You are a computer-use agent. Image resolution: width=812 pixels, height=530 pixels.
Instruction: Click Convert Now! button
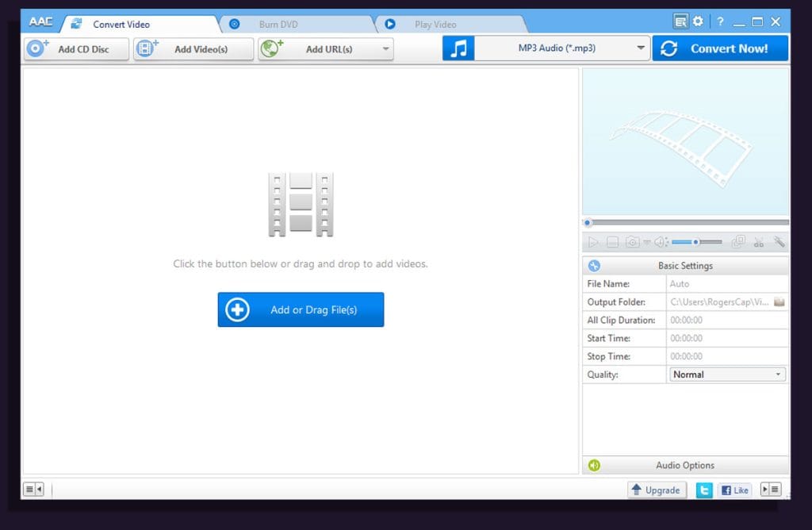[720, 48]
